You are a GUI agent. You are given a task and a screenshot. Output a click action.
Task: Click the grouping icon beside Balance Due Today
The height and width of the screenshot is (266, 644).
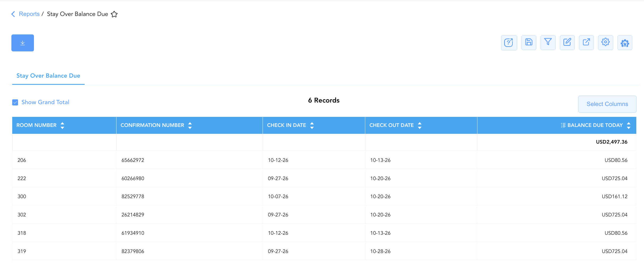563,125
